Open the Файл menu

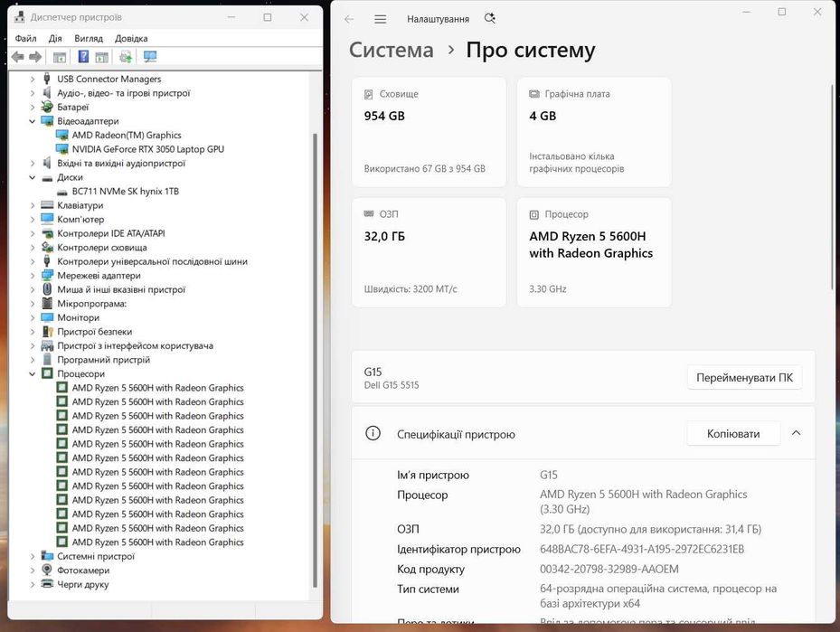[25, 39]
